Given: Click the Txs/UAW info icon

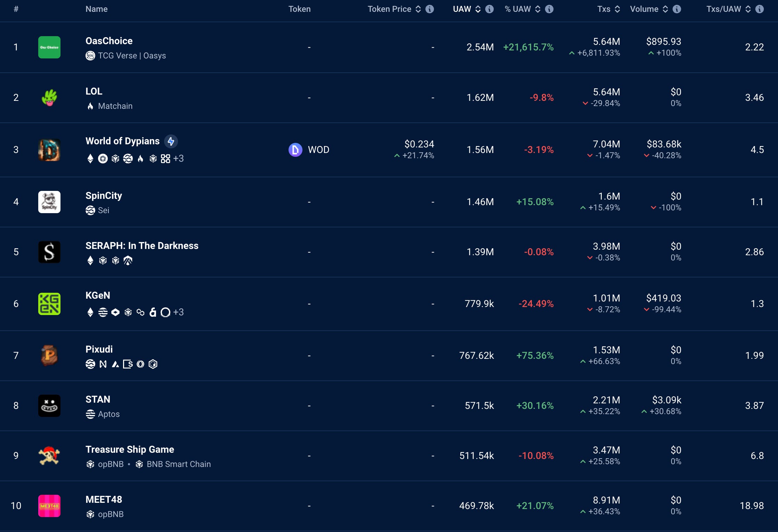Looking at the screenshot, I should point(760,9).
